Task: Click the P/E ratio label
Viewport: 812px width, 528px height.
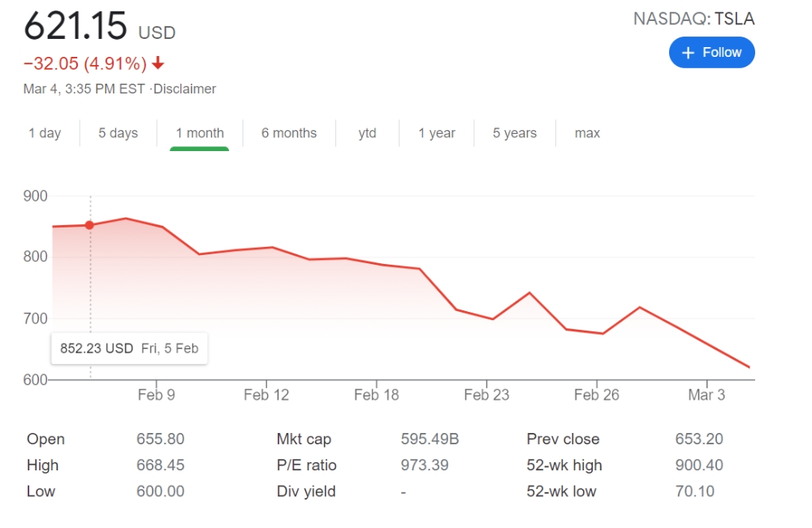Action: pos(307,465)
